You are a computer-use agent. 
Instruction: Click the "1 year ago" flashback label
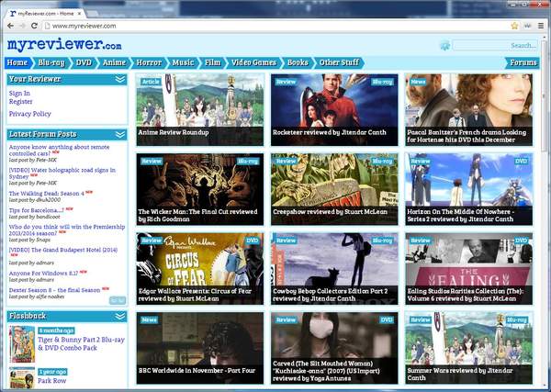pos(52,372)
